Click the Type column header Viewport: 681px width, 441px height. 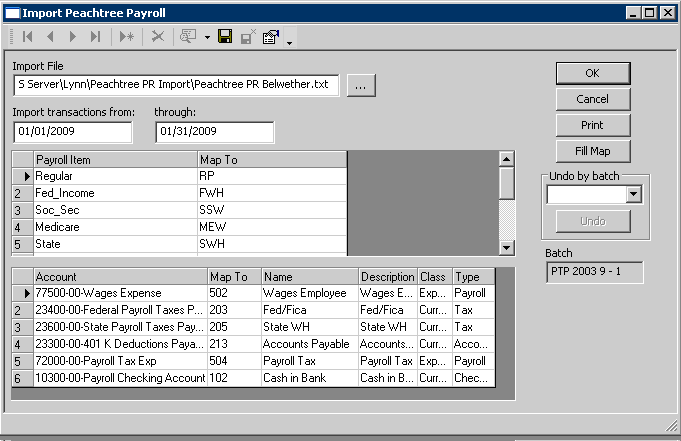coord(473,277)
